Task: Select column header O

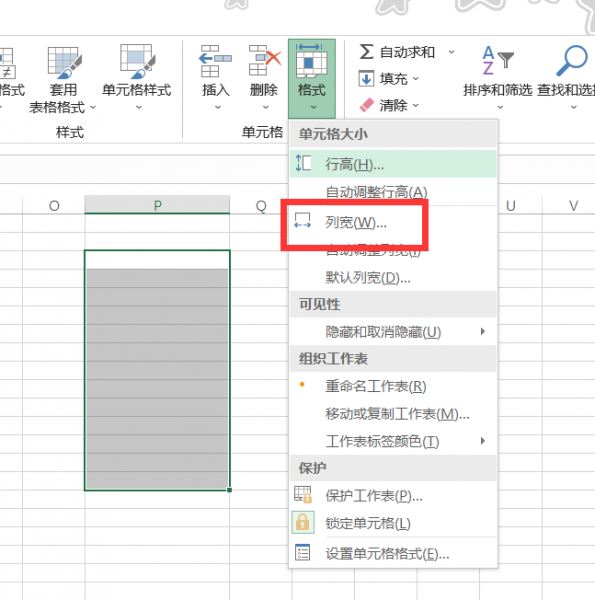Action: click(x=54, y=205)
